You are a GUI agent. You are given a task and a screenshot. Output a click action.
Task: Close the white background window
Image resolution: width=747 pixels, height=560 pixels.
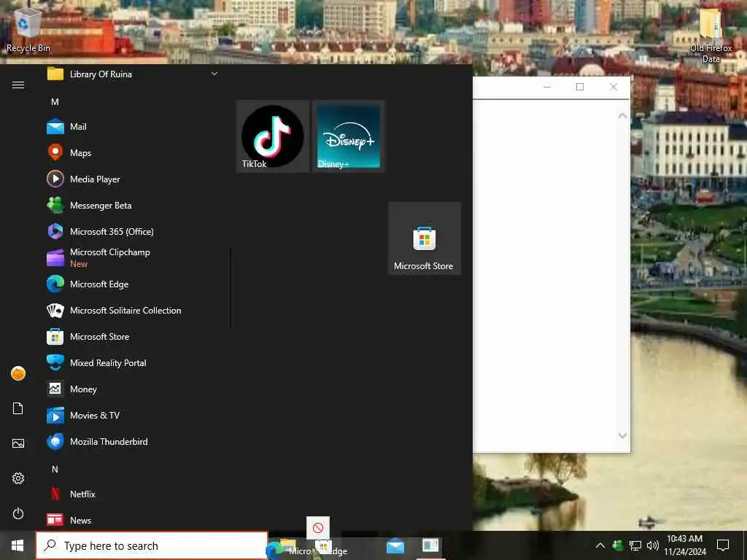[614, 87]
